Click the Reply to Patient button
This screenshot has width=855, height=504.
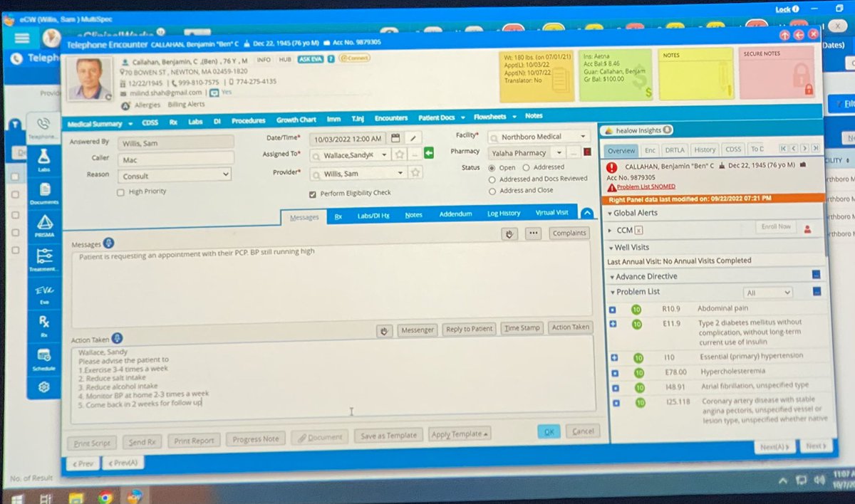[469, 329]
